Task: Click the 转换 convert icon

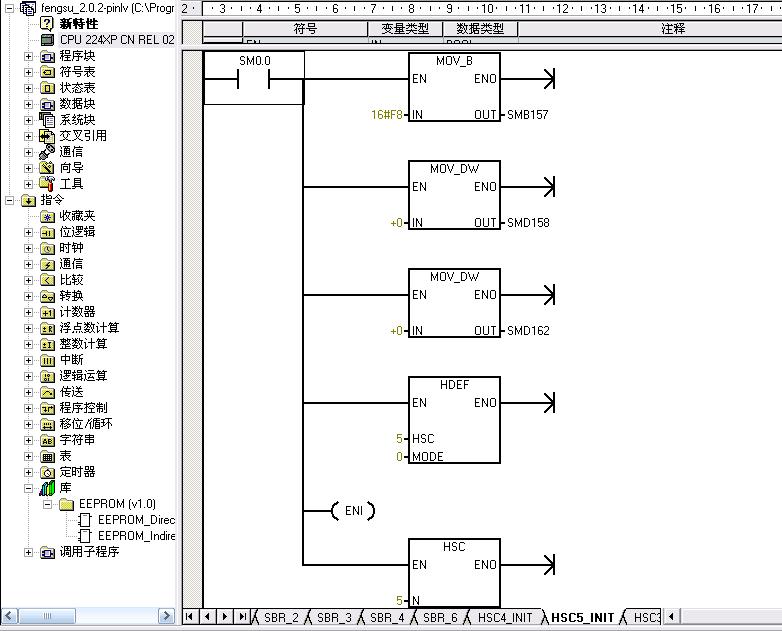Action: (x=47, y=296)
